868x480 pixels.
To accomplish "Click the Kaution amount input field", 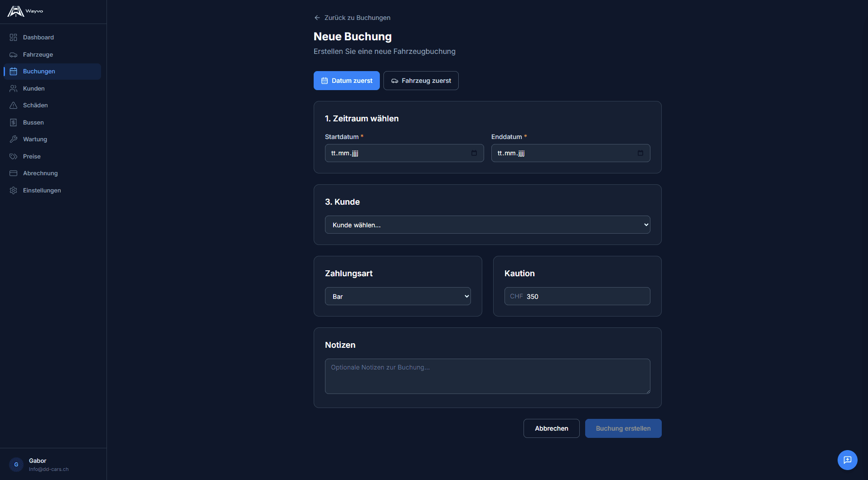I will coord(585,296).
